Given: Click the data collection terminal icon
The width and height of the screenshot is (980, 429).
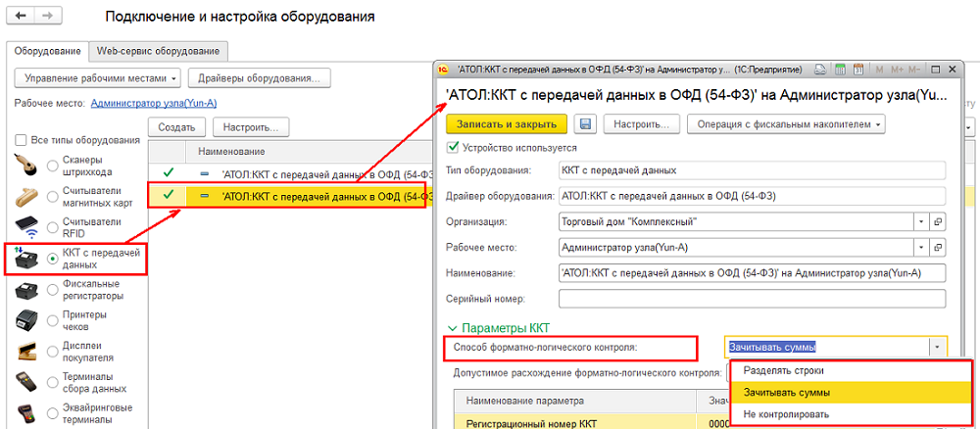Looking at the screenshot, I should pos(27,383).
